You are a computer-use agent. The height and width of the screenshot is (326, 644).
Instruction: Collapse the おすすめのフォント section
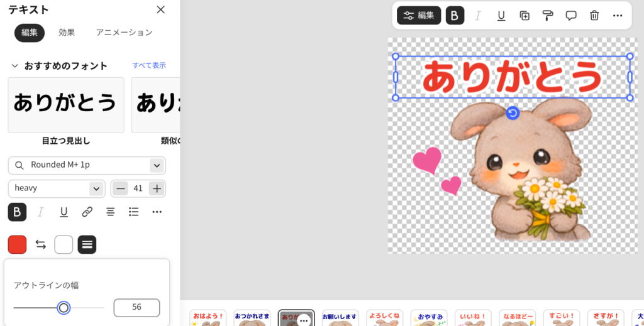click(x=15, y=66)
